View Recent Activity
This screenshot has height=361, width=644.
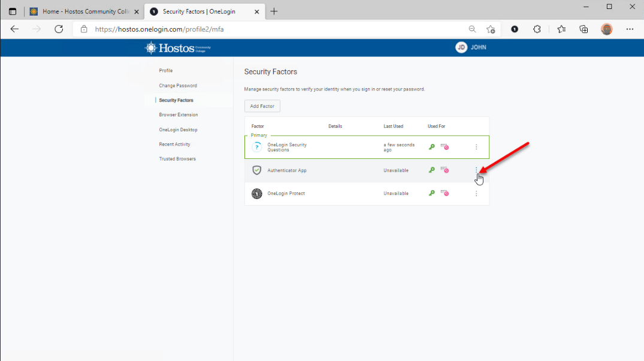[x=174, y=145]
